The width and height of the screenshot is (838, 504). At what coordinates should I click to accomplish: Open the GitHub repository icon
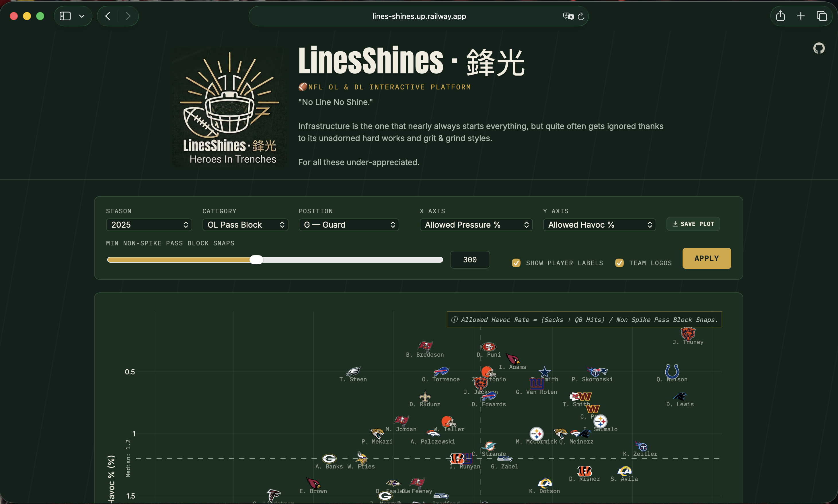click(818, 48)
